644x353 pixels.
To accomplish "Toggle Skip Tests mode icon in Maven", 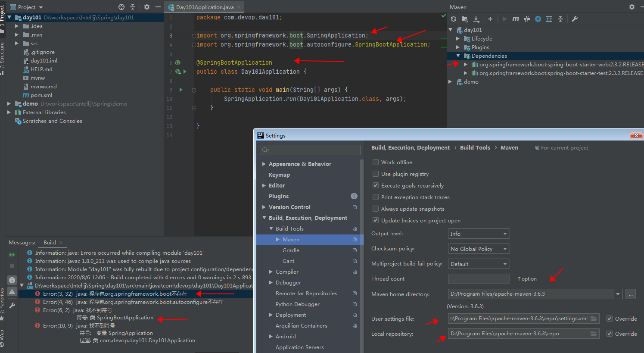I will [x=527, y=19].
